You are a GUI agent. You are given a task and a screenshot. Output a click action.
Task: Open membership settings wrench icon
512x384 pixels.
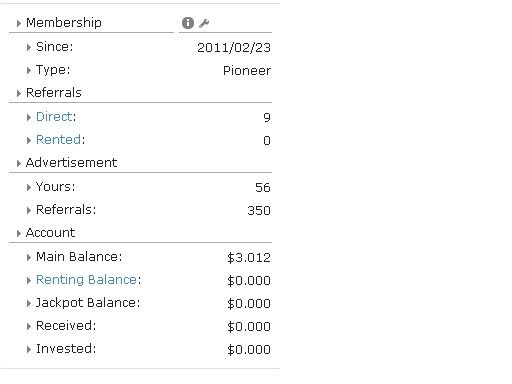tap(204, 23)
